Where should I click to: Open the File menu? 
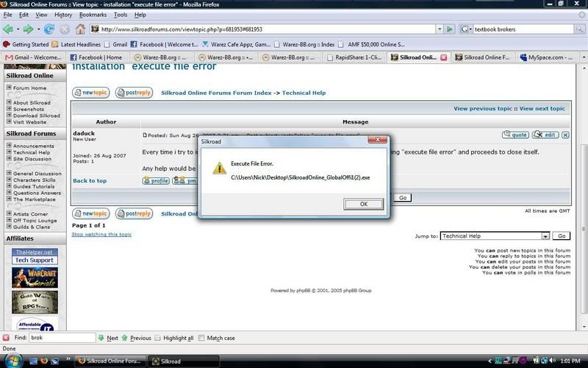[x=7, y=15]
